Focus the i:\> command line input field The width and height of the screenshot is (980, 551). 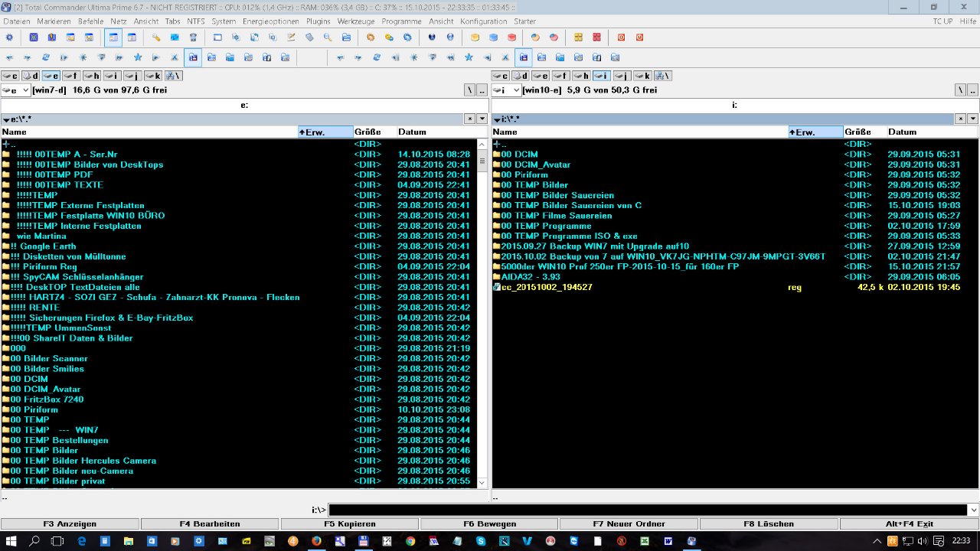(648, 510)
